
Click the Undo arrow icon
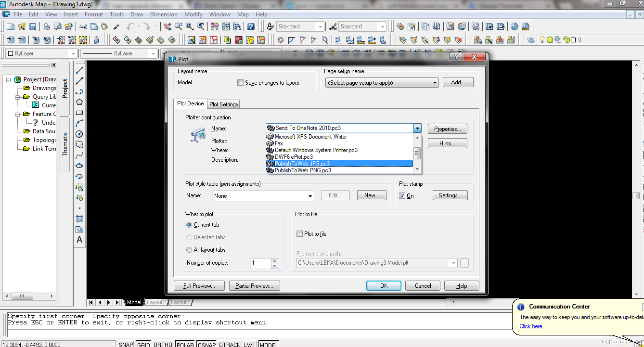(x=130, y=26)
